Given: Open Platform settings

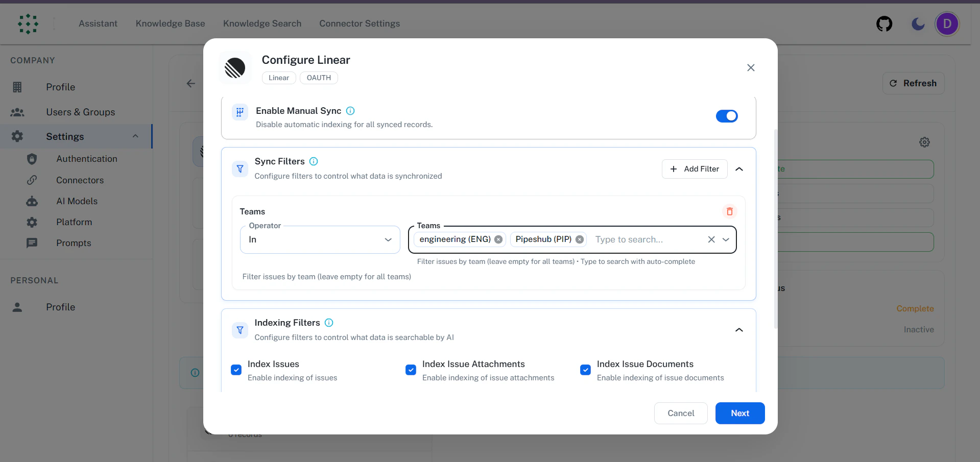Looking at the screenshot, I should [74, 222].
